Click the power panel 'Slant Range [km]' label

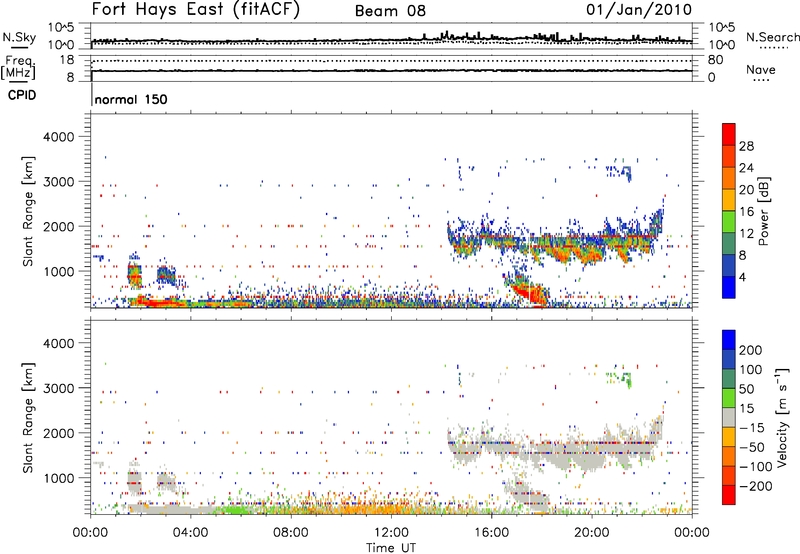[28, 211]
